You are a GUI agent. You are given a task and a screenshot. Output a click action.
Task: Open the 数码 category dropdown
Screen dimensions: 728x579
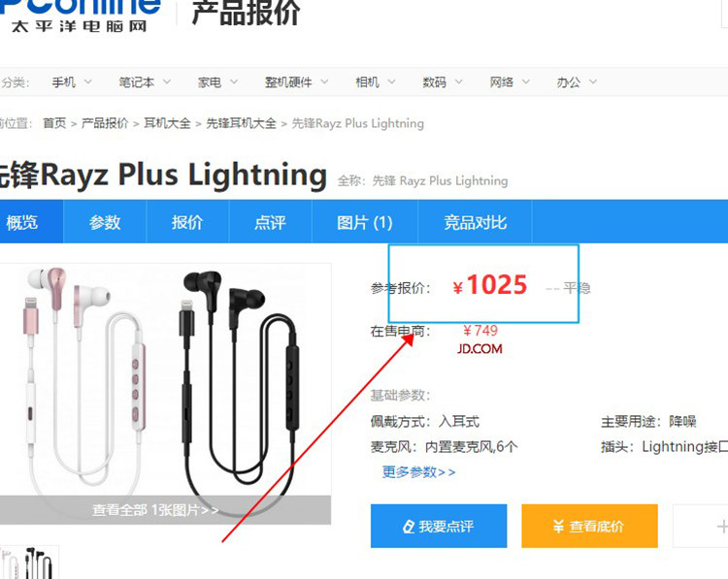tap(442, 82)
